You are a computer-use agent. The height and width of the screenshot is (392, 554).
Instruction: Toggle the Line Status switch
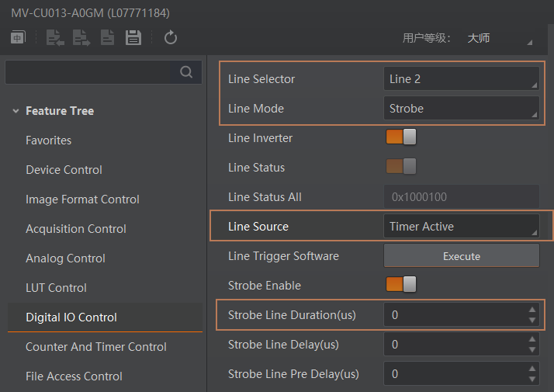401,167
